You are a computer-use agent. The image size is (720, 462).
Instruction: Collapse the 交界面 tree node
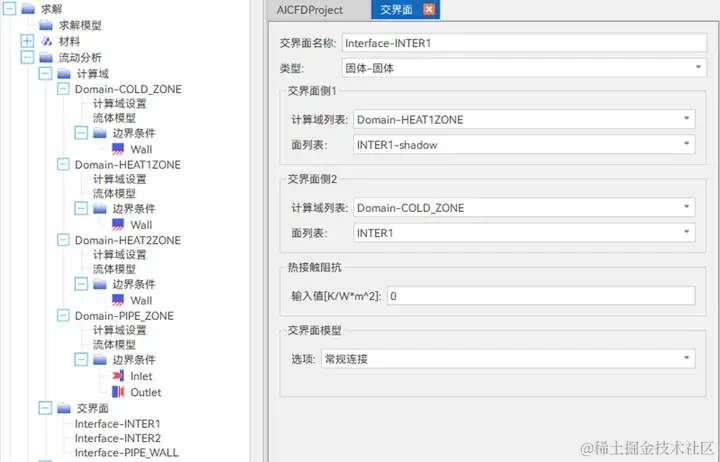[x=45, y=408]
